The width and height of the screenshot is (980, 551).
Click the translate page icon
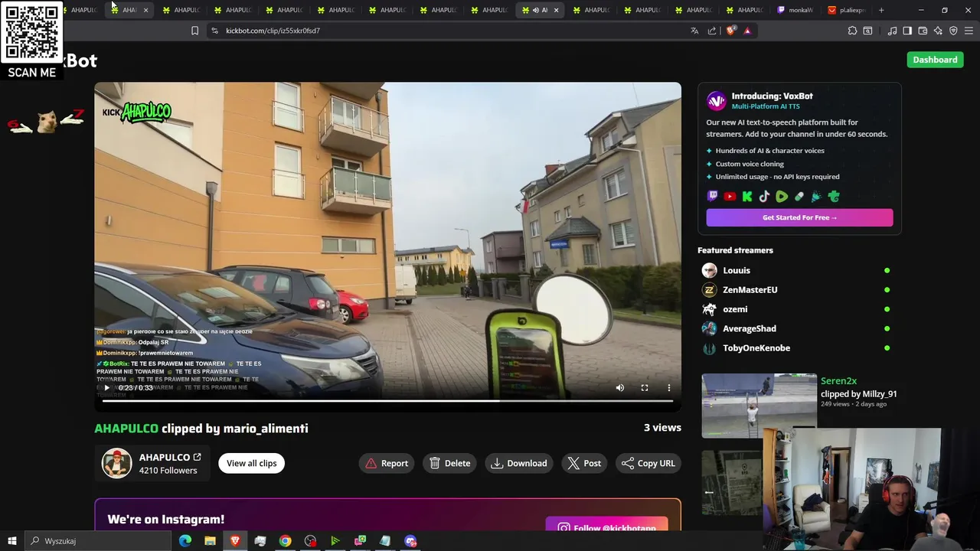click(x=694, y=31)
